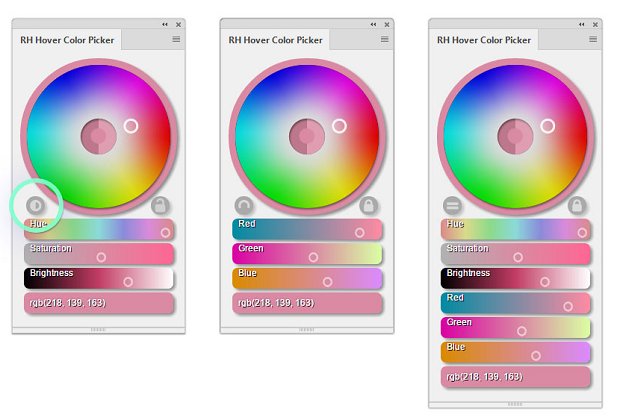The height and width of the screenshot is (417, 620).
Task: Click the rgb(218, 139, 163) field in right panel
Action: coord(516,377)
